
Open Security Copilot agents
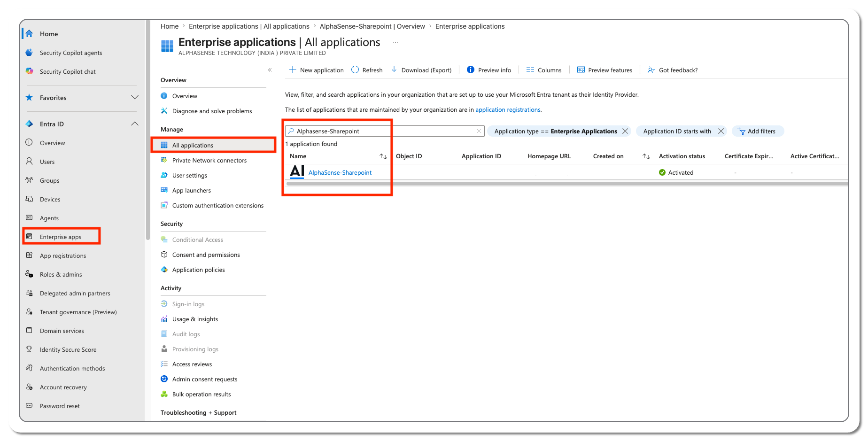(x=70, y=53)
